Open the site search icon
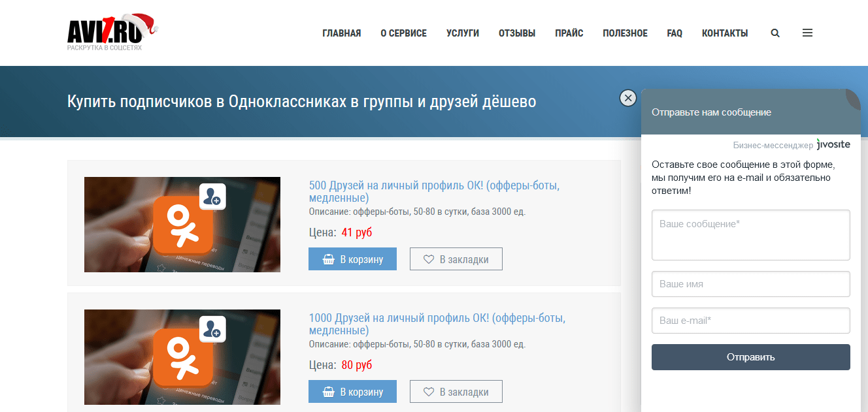The height and width of the screenshot is (412, 868). (x=775, y=33)
